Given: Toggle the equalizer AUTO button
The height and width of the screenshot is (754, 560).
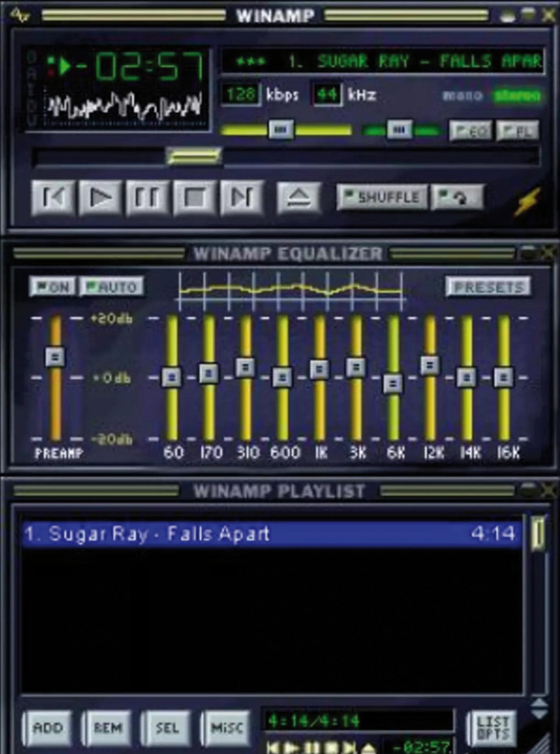Looking at the screenshot, I should tap(112, 286).
